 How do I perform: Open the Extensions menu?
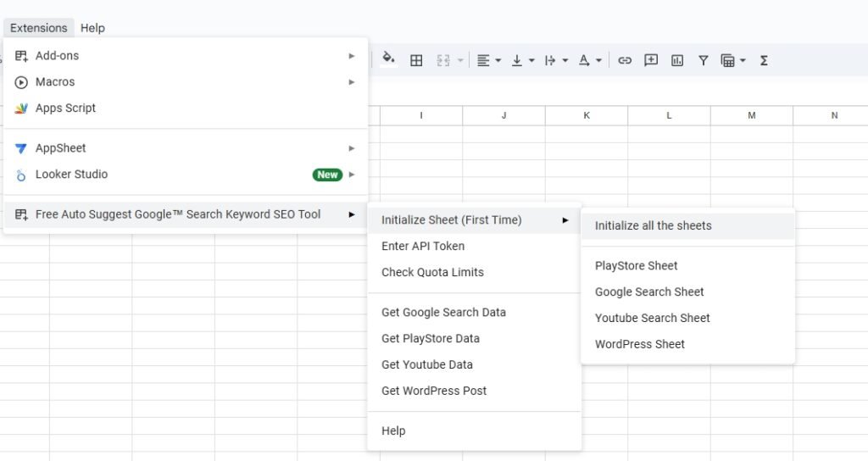(39, 28)
